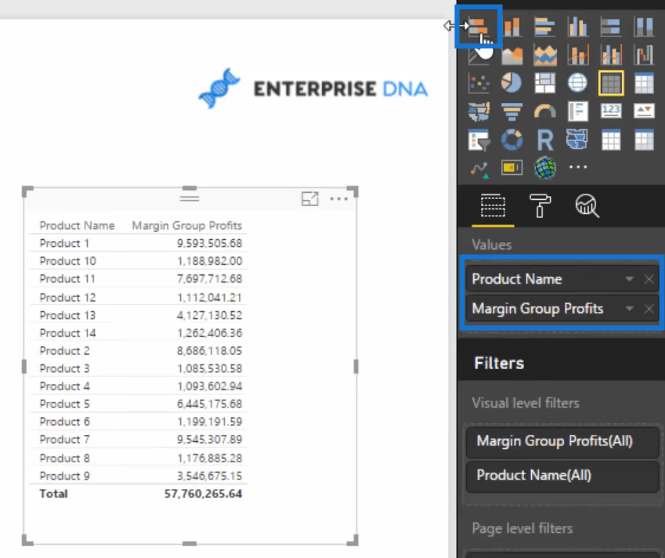This screenshot has width=665, height=558.
Task: Select the Product 7 row label
Action: coord(64,440)
